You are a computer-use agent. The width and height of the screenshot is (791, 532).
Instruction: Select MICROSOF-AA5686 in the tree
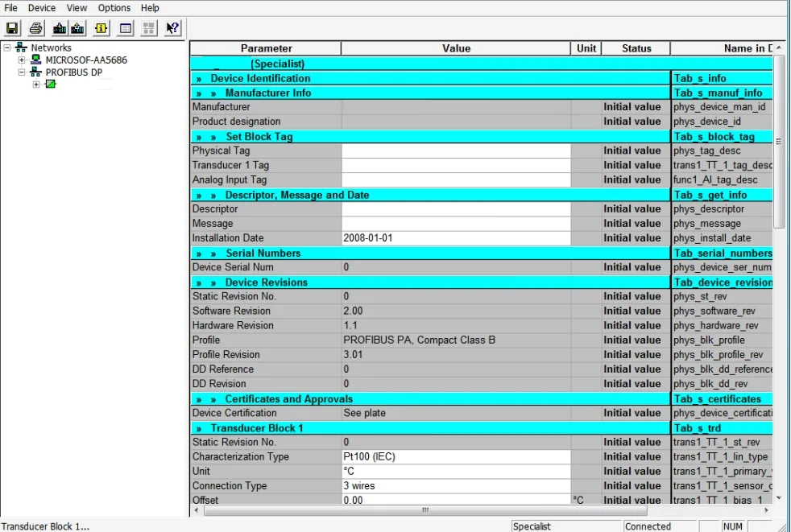(x=86, y=60)
